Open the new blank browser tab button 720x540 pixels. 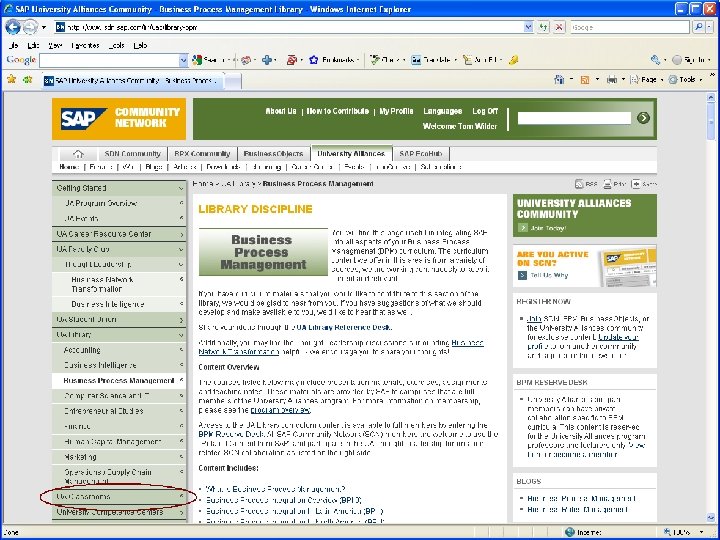[x=233, y=81]
